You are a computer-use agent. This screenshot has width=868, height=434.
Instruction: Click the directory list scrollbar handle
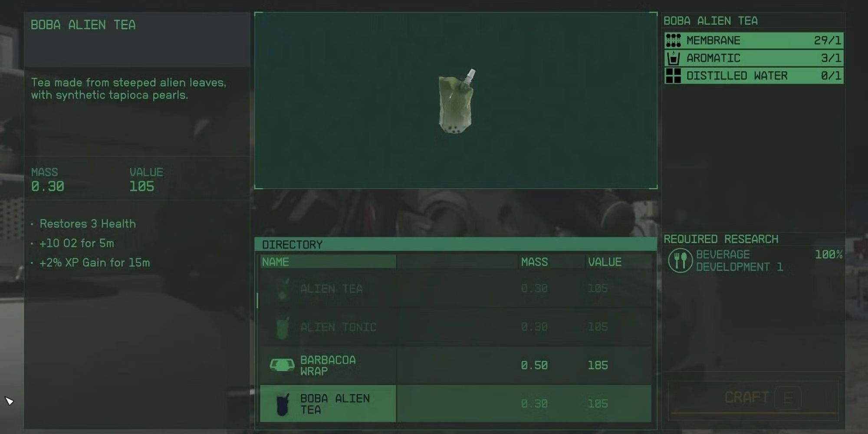point(257,300)
